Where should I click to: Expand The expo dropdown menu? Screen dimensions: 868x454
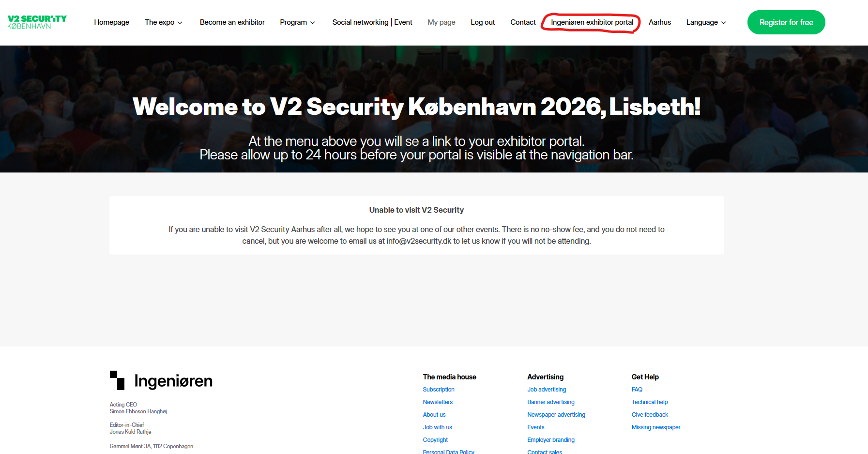coord(164,22)
